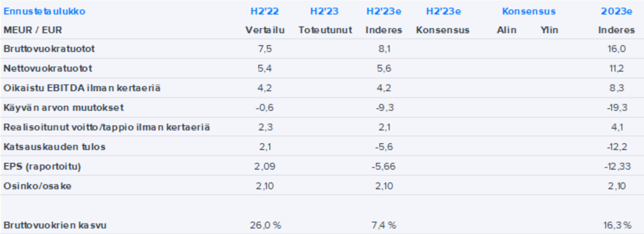The width and height of the screenshot is (644, 234).
Task: Click the 26,0 % growth value
Action: click(x=264, y=225)
